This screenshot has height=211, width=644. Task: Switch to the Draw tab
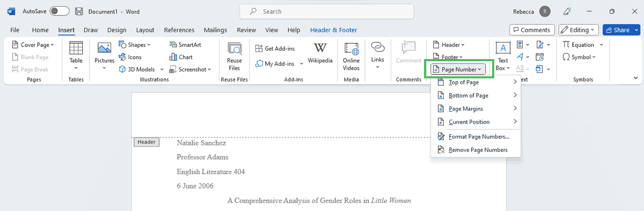[91, 30]
